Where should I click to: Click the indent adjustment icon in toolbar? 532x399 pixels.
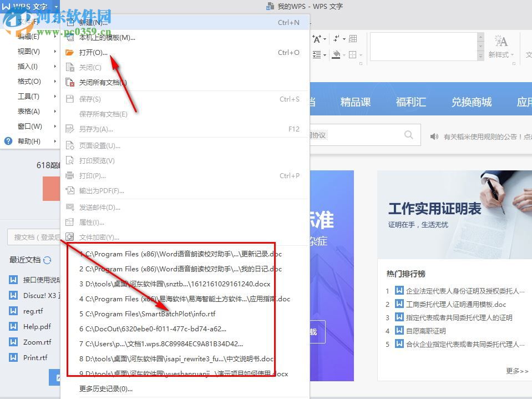(316, 53)
